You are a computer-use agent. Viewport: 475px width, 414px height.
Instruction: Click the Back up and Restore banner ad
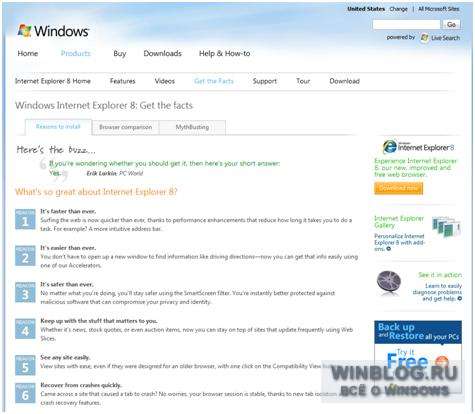(x=418, y=353)
